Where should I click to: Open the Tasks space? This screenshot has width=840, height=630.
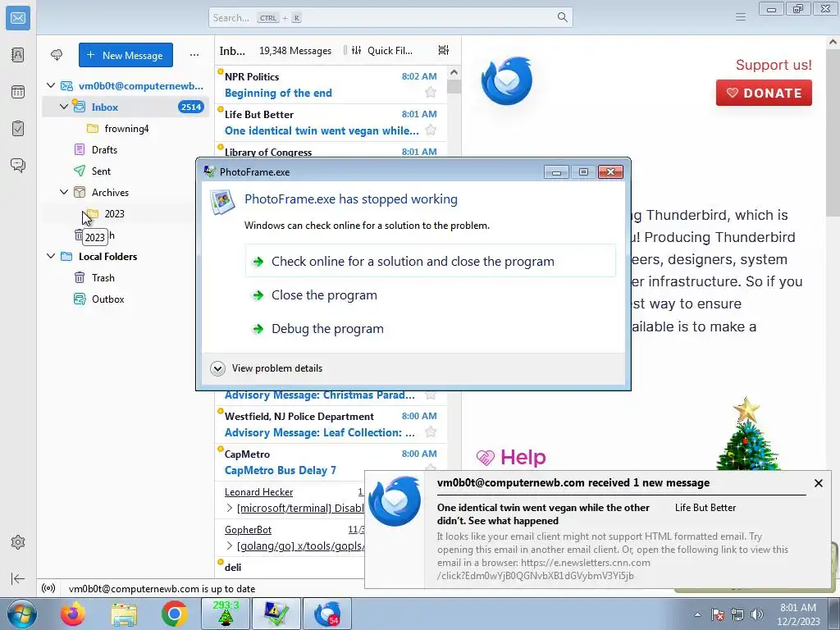point(18,129)
